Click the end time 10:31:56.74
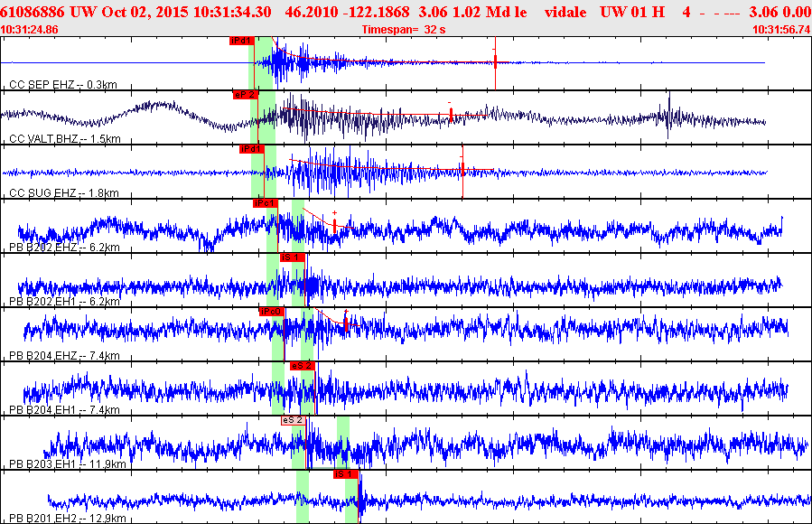The width and height of the screenshot is (812, 524). click(x=781, y=30)
